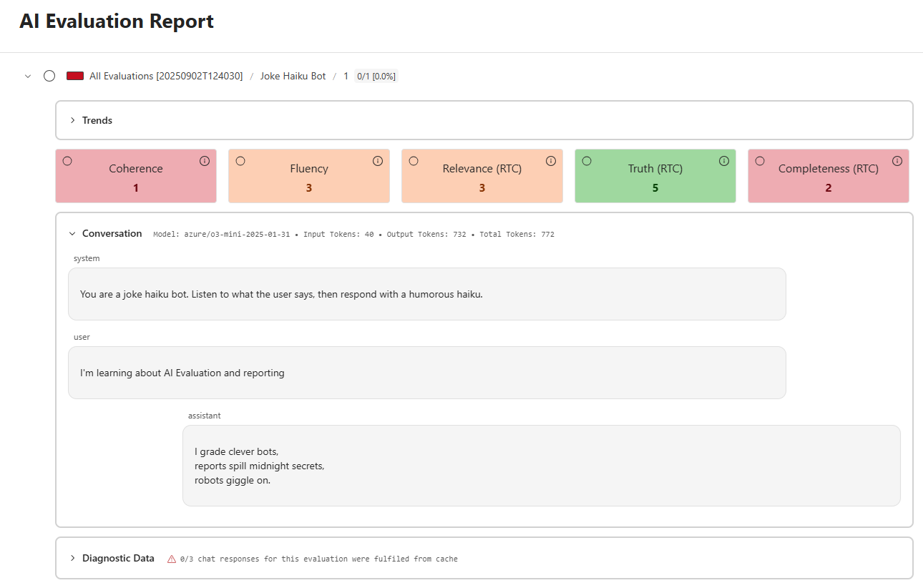Open info icon on Coherence card
The width and height of the screenshot is (923, 588).
tap(205, 161)
